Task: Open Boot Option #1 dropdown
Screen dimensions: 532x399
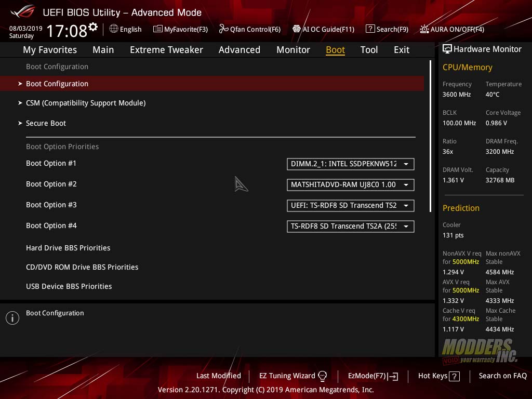Action: pos(351,164)
